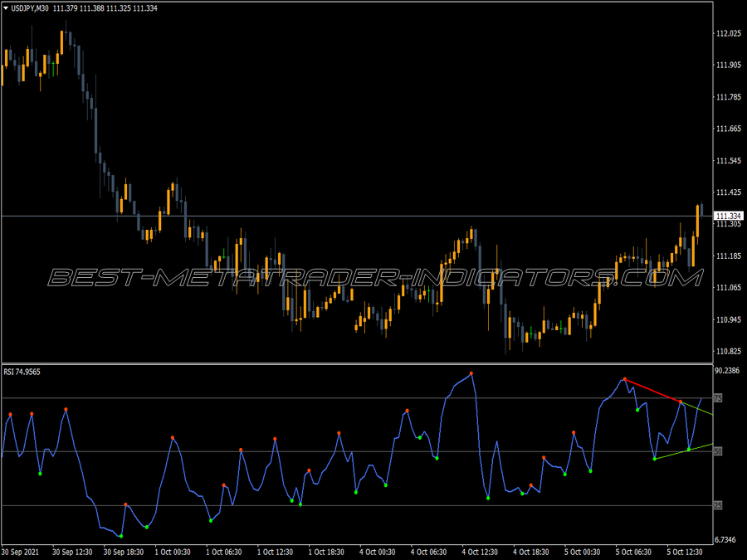This screenshot has height=560, width=747.
Task: Click the 111.065 price scale label
Action: pyautogui.click(x=729, y=288)
